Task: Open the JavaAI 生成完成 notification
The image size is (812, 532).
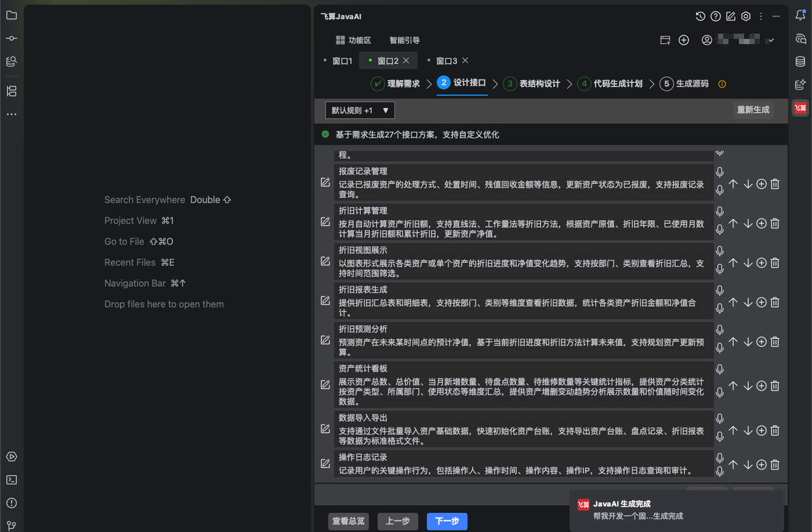Action: coord(677,510)
